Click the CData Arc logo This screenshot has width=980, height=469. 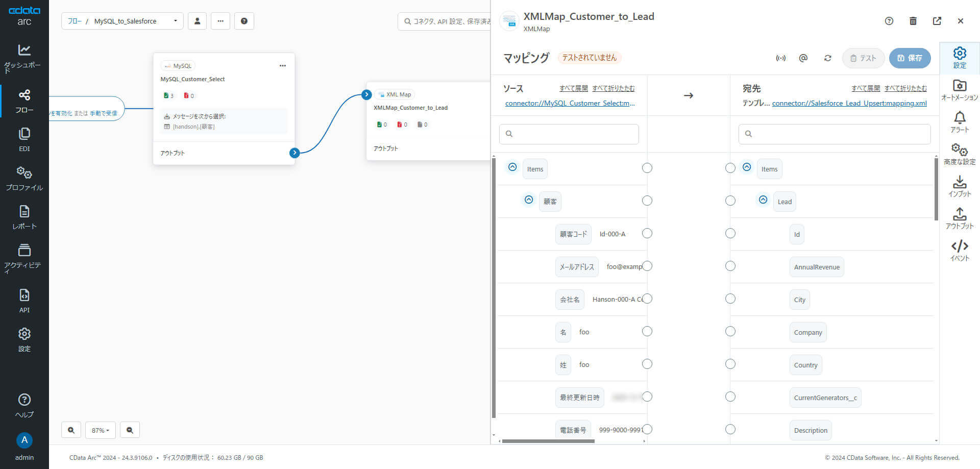[x=24, y=16]
